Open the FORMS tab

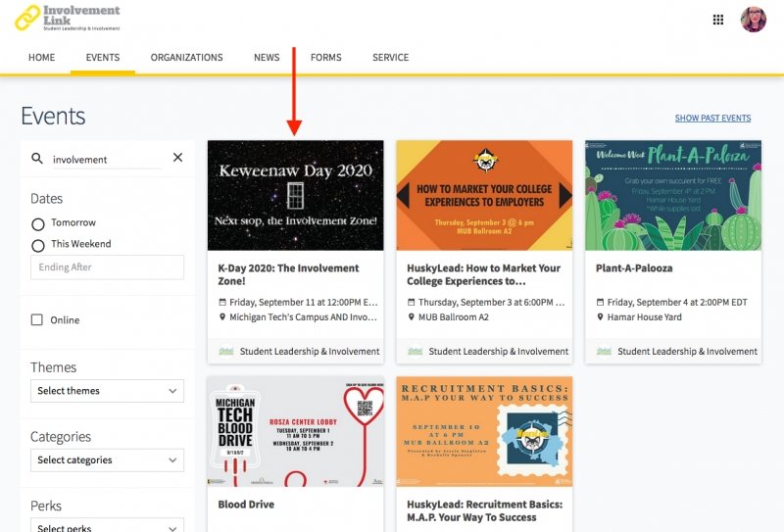pos(326,58)
